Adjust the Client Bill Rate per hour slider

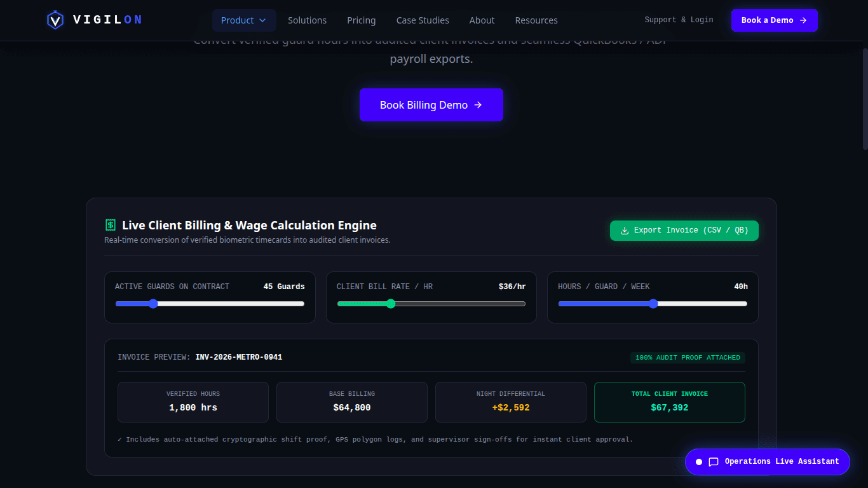point(431,304)
